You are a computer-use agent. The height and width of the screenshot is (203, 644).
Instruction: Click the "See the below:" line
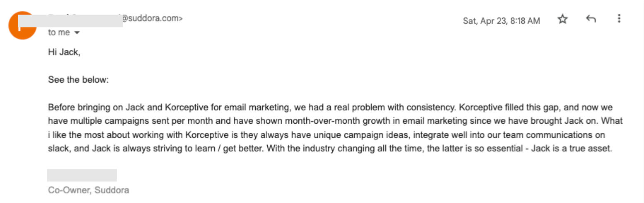78,80
